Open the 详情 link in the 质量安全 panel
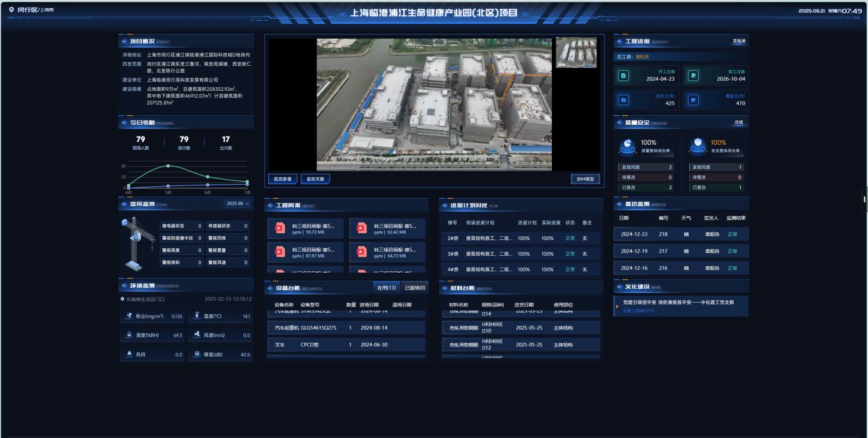868x438 pixels. 739,122
